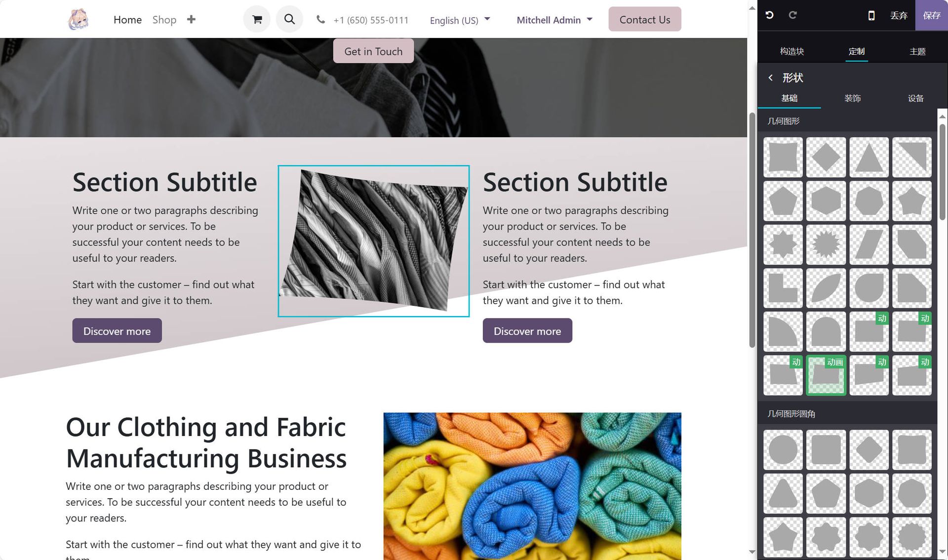Click the Home menu link
This screenshot has width=948, height=560.
127,20
